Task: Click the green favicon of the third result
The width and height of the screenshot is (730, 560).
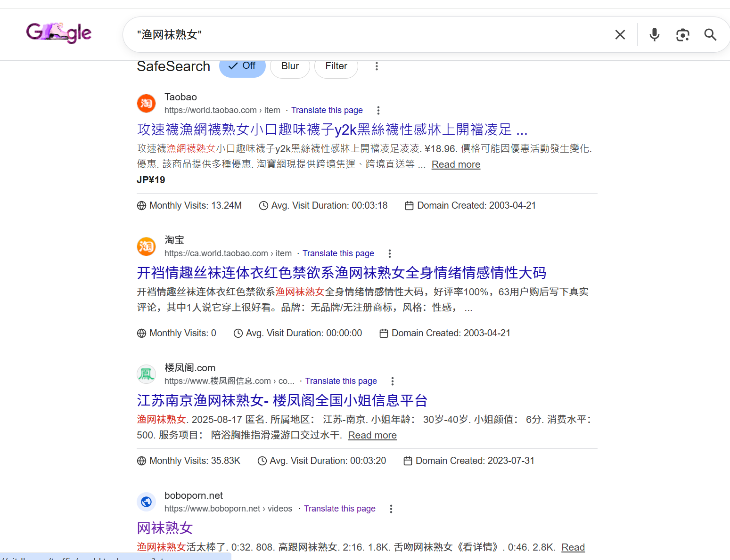Action: pyautogui.click(x=146, y=374)
